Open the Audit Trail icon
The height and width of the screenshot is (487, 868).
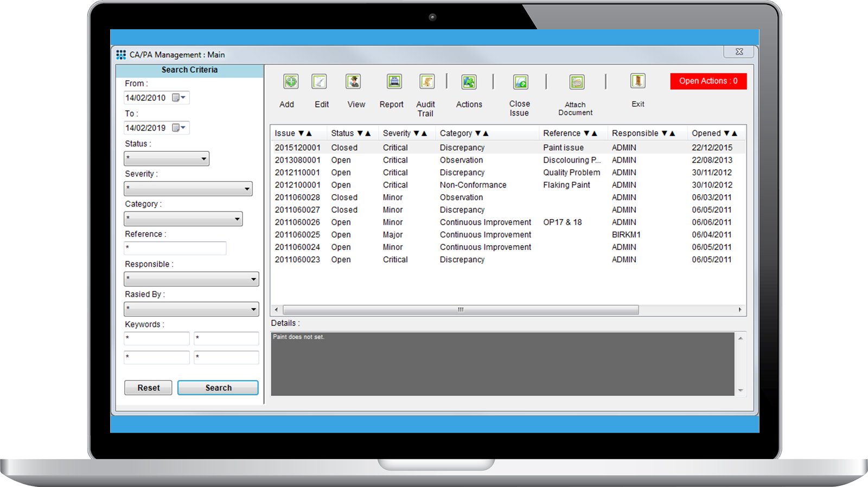click(427, 82)
